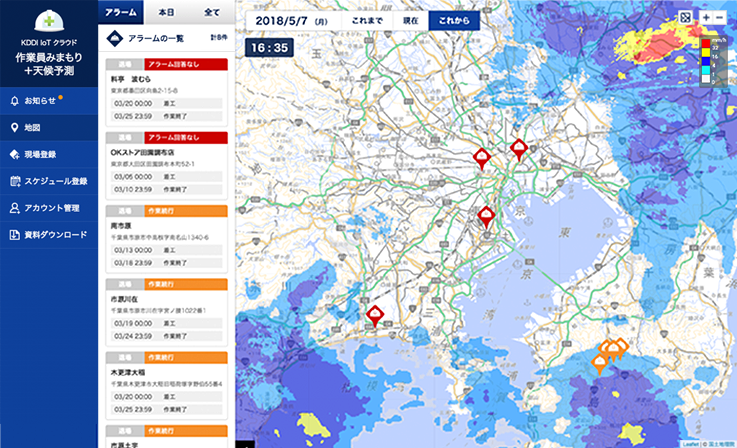Click the calendar icon beside スケジュール登録
Image resolution: width=737 pixels, height=448 pixels.
[x=15, y=181]
